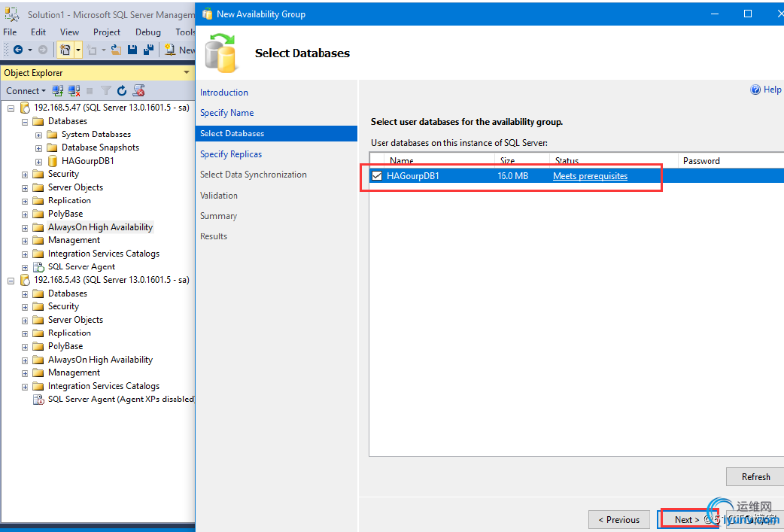The width and height of the screenshot is (784, 532).
Task: Click the 16.0 MB size cell
Action: [x=513, y=176]
